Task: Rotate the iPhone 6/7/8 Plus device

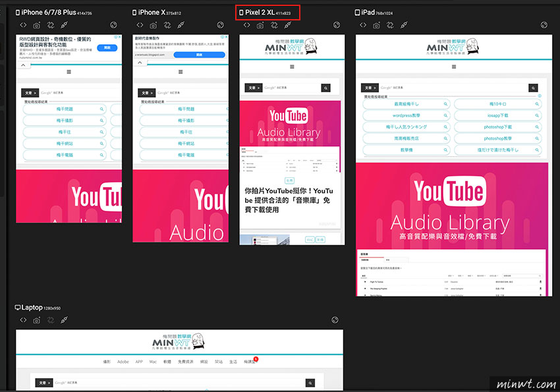Action: 51,25
